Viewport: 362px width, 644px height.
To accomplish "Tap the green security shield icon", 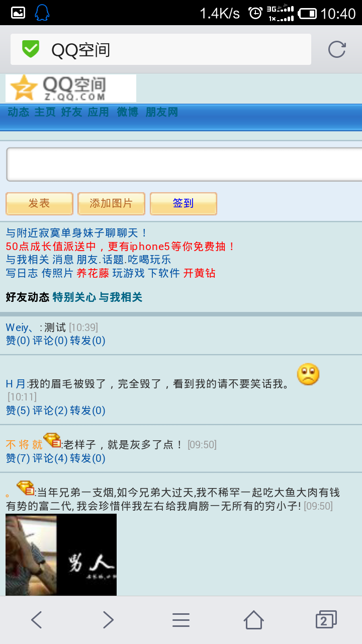I will 31,49.
